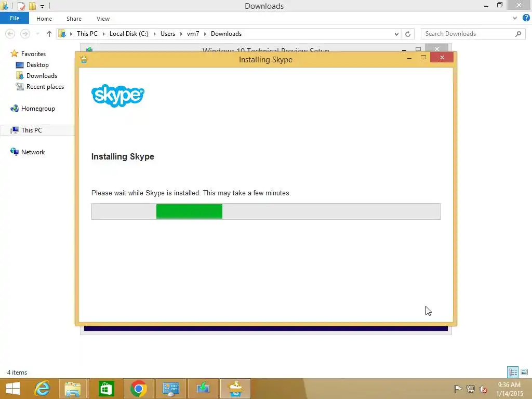Open the address bar history dropdown
The height and width of the screenshot is (399, 532).
coord(396,34)
